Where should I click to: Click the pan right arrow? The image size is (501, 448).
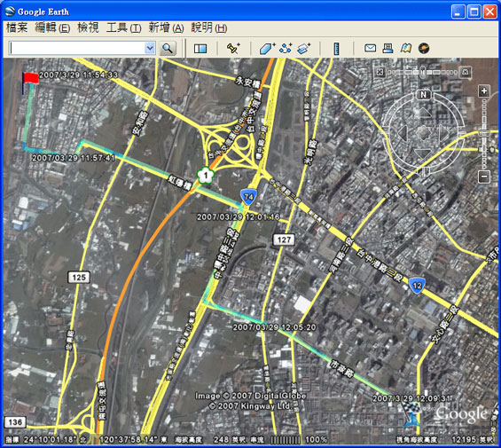(x=444, y=133)
